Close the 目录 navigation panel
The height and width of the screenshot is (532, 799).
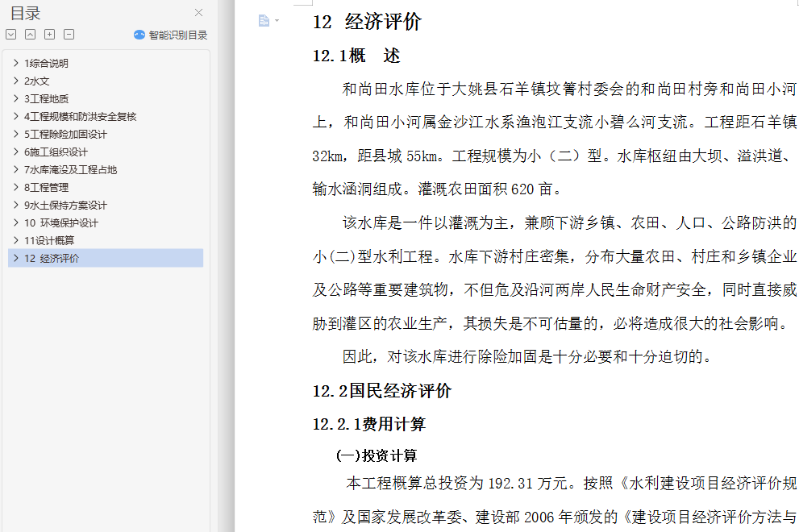pyautogui.click(x=198, y=13)
